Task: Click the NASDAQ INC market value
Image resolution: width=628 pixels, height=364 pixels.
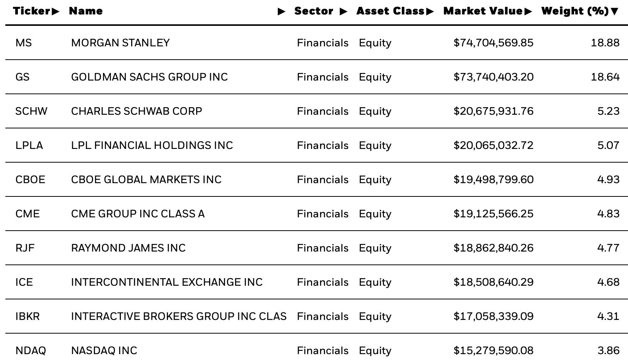Action: 493,351
